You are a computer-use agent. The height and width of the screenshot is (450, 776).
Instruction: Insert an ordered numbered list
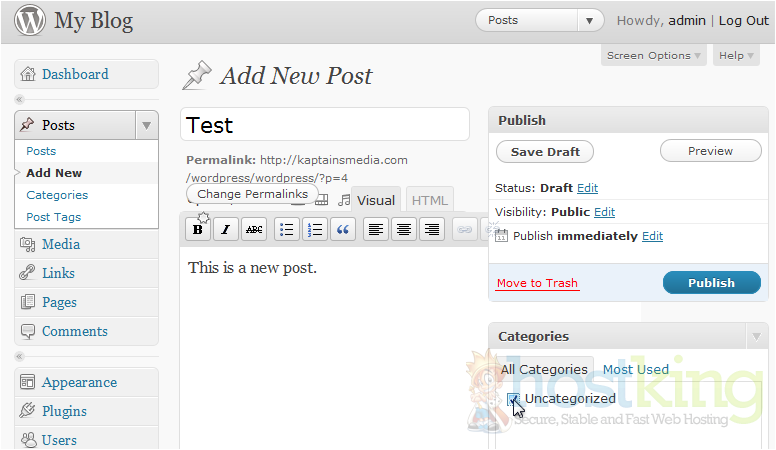click(315, 230)
